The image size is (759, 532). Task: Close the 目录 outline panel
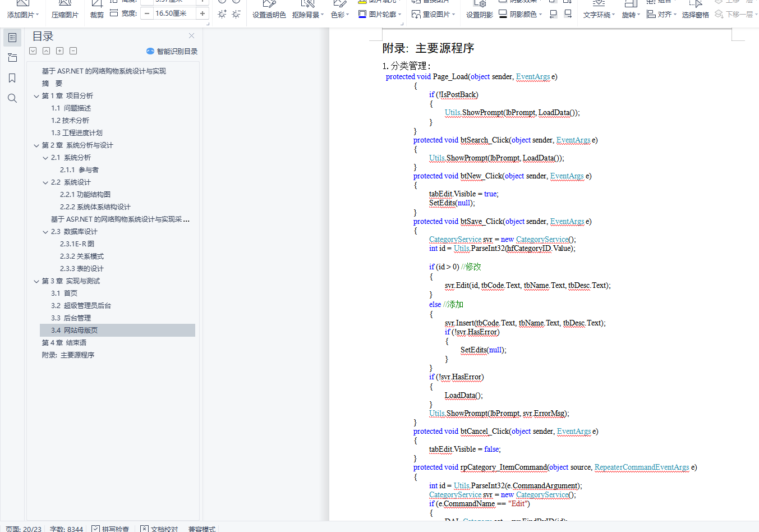(x=192, y=36)
